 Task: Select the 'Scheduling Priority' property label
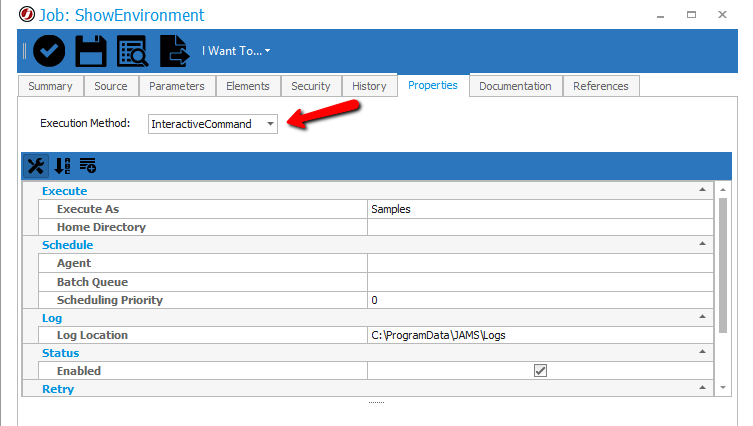tap(110, 300)
